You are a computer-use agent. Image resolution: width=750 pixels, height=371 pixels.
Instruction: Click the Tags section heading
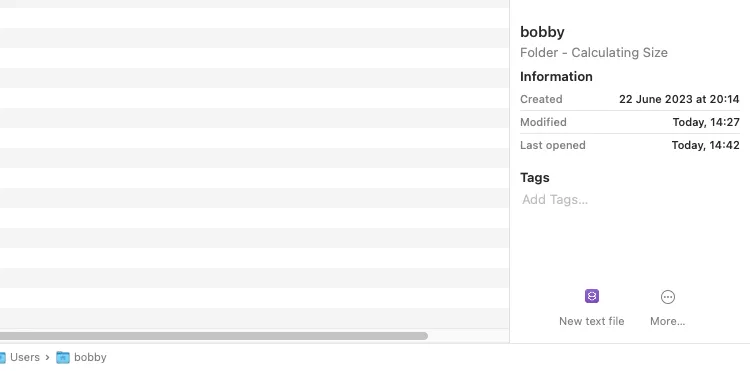point(535,177)
